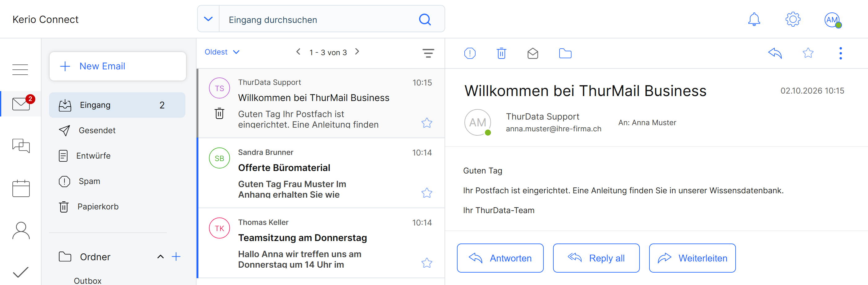Move message to folder icon

[x=565, y=53]
